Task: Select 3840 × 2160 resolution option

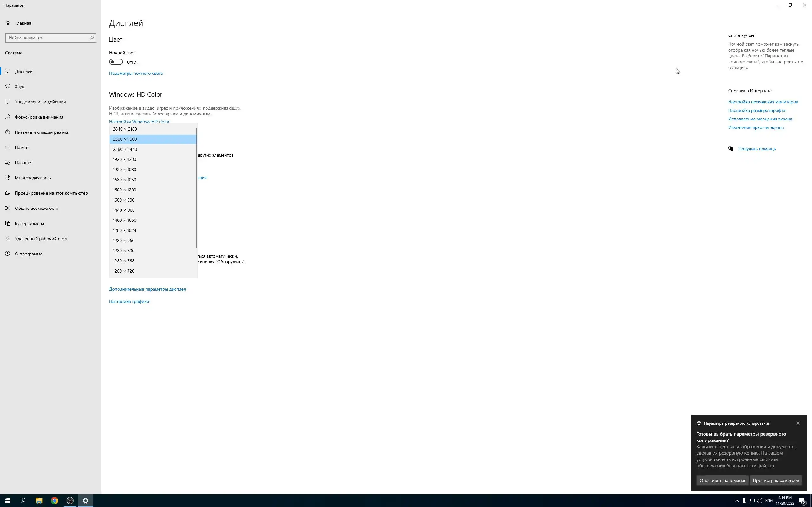Action: click(125, 129)
